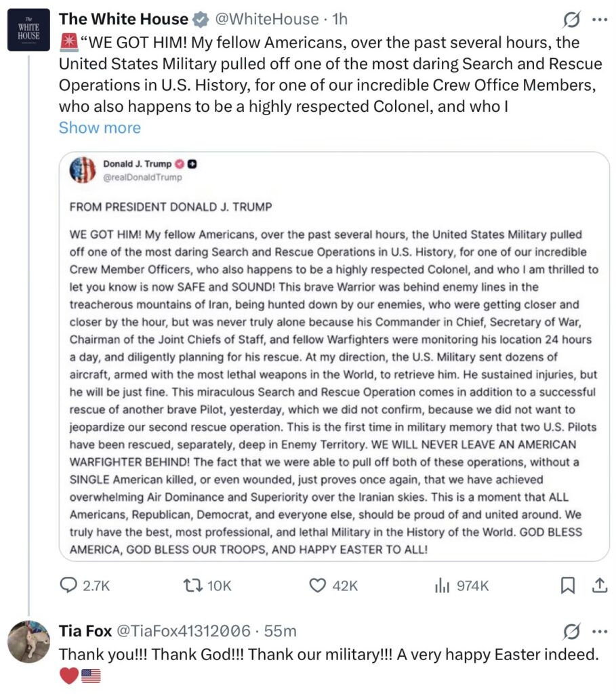View analytics showing 974K views
The height and width of the screenshot is (694, 616).
[x=442, y=586]
